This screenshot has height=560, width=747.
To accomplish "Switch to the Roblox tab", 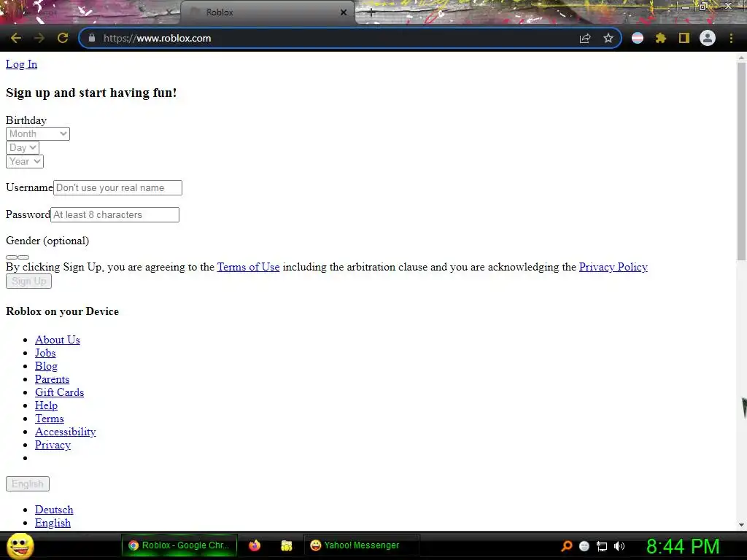I will click(x=267, y=12).
